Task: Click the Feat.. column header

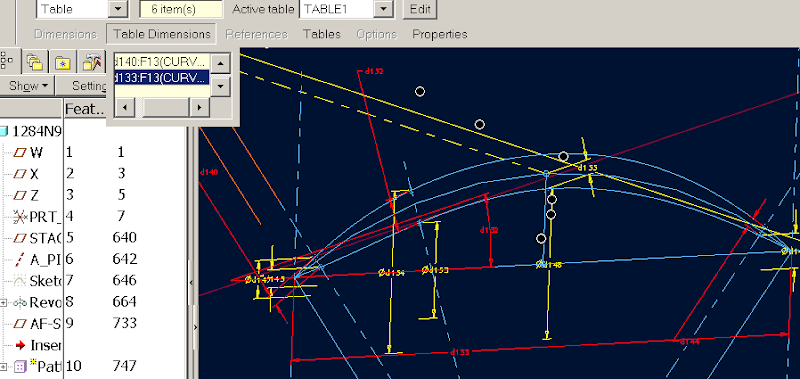Action: tap(85, 109)
